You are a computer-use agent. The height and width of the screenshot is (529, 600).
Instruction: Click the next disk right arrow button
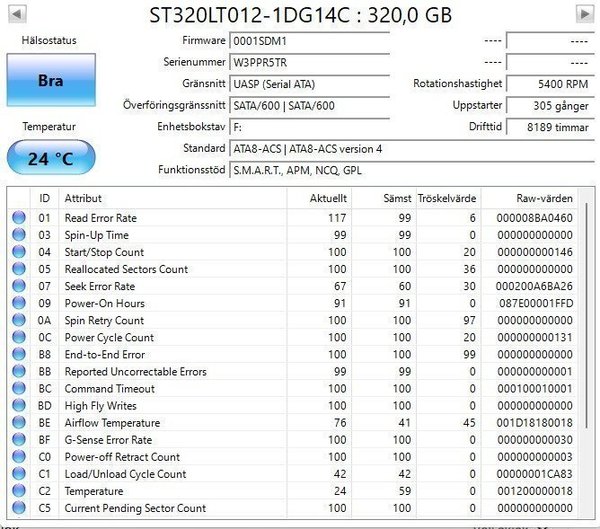[x=585, y=14]
